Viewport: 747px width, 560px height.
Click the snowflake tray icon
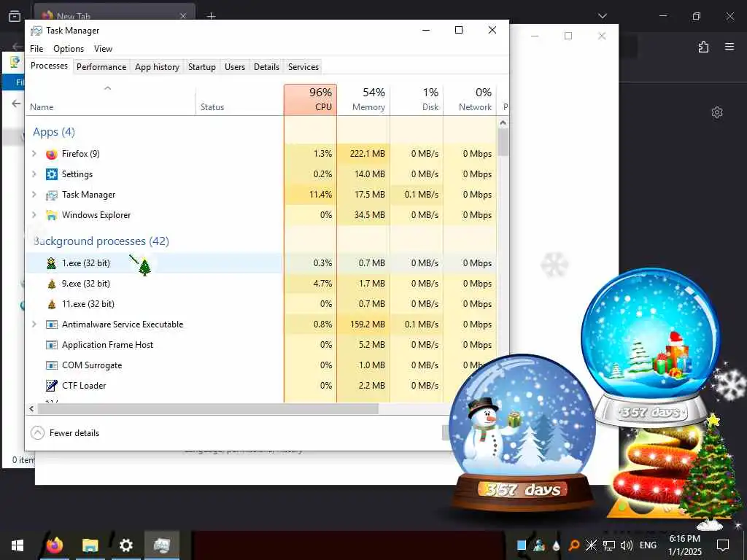coord(591,545)
